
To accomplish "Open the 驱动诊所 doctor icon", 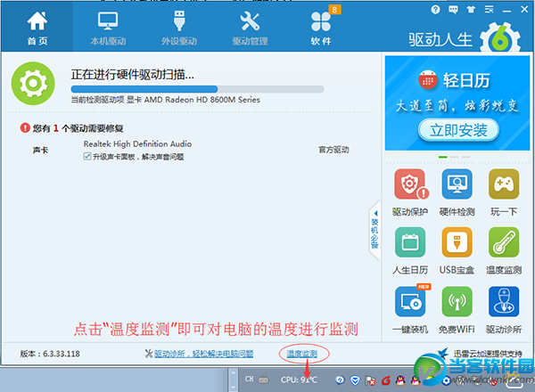I will [504, 301].
